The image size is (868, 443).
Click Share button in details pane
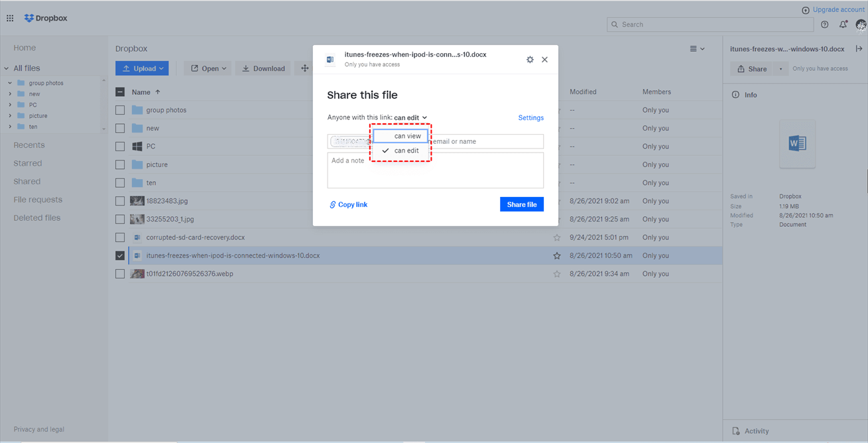[751, 68]
